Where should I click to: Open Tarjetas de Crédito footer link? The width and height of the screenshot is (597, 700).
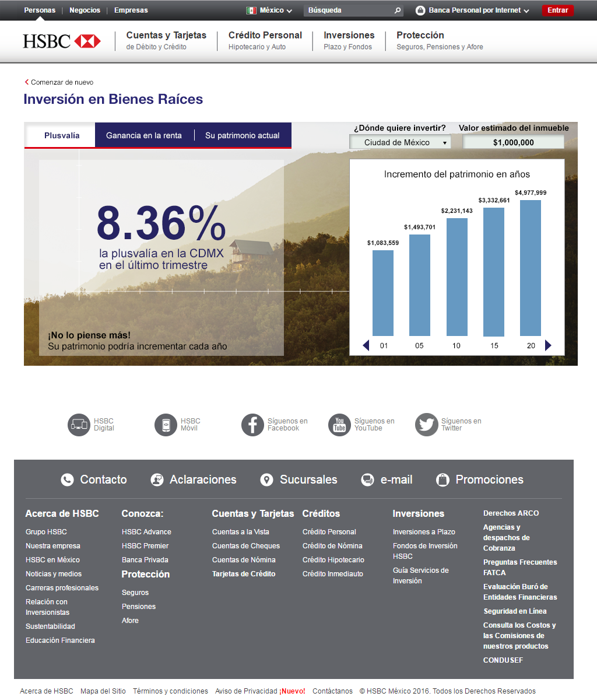click(x=244, y=574)
